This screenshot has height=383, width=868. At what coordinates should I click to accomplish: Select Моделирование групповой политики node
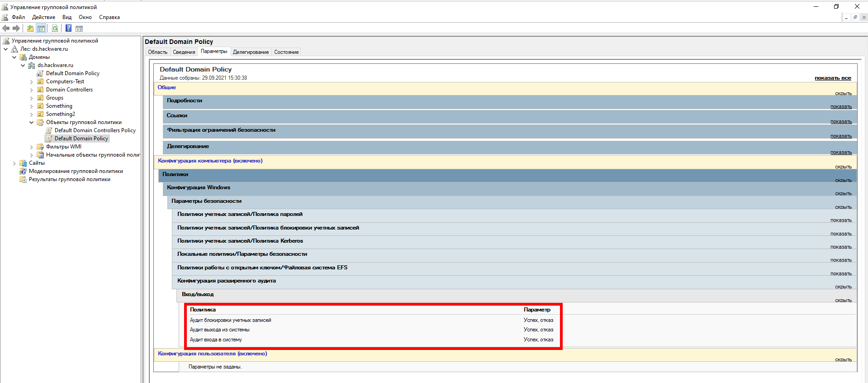[x=76, y=171]
